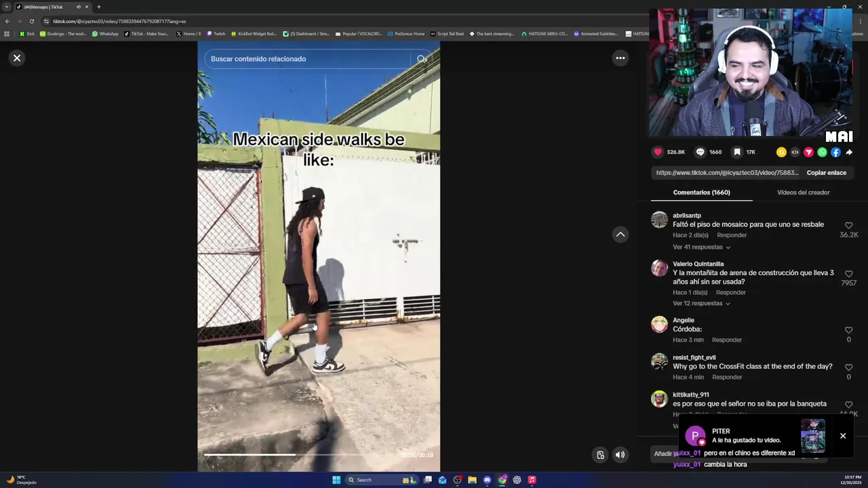
Task: Focus the 'Buscar contenido relacionado' search field
Action: pos(309,59)
